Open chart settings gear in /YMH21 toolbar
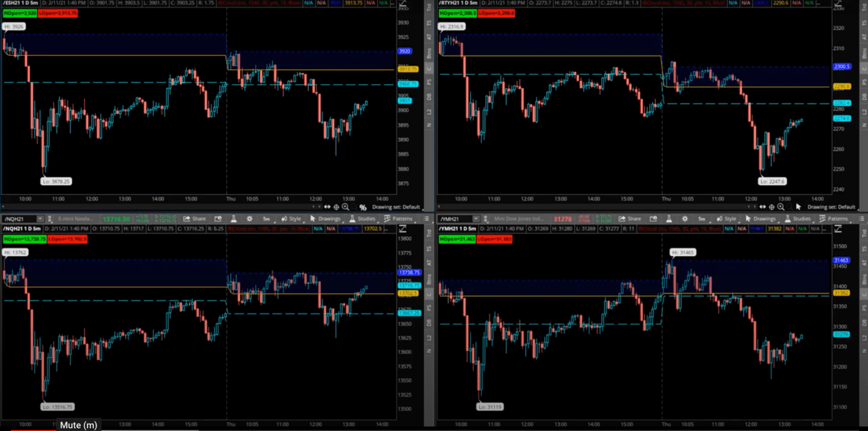Image resolution: width=868 pixels, height=431 pixels. [x=685, y=219]
